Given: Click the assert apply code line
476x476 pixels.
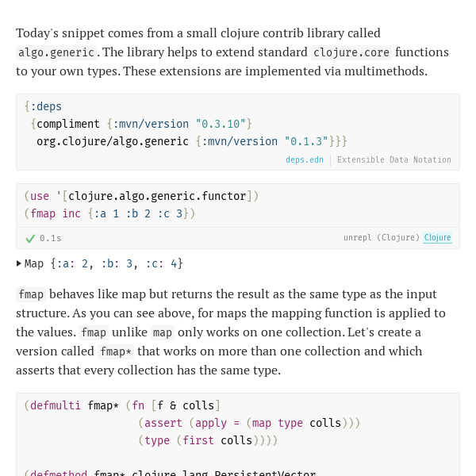Looking at the screenshot, I should point(249,423).
